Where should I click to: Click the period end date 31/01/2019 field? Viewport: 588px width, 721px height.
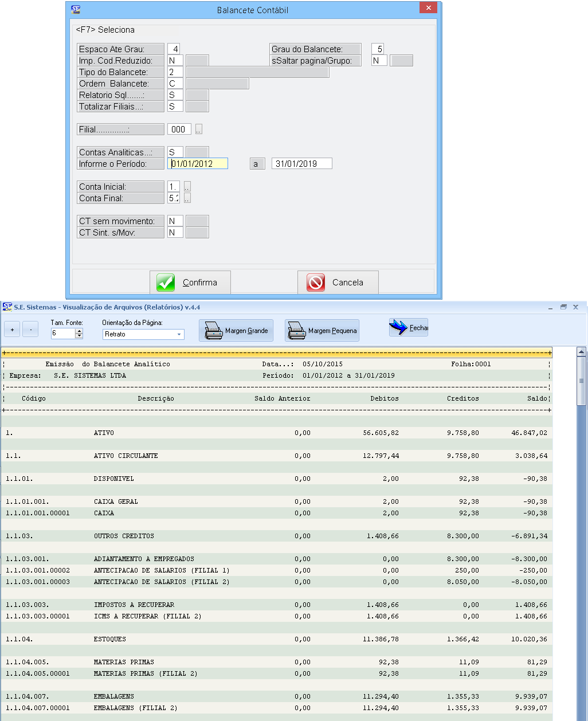pos(301,164)
